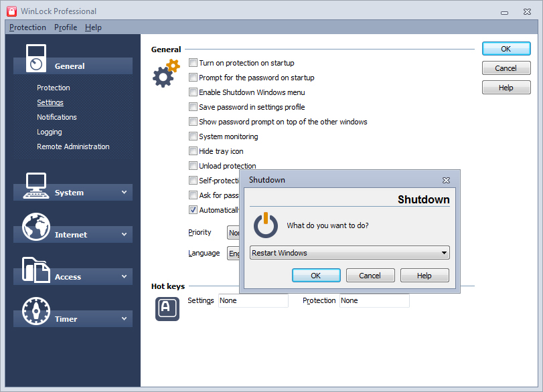Minimize the WinLock Professional window

tap(505, 13)
